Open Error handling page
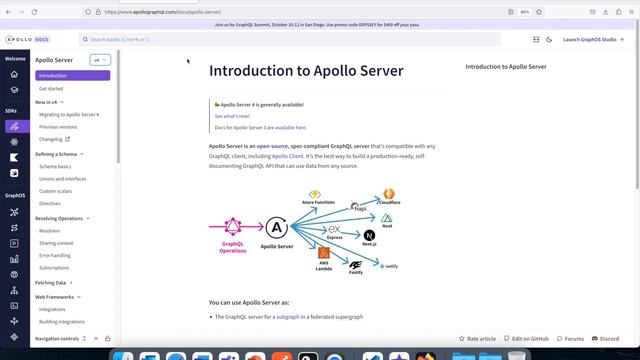Screen dimensions: 640x360 pos(55,256)
